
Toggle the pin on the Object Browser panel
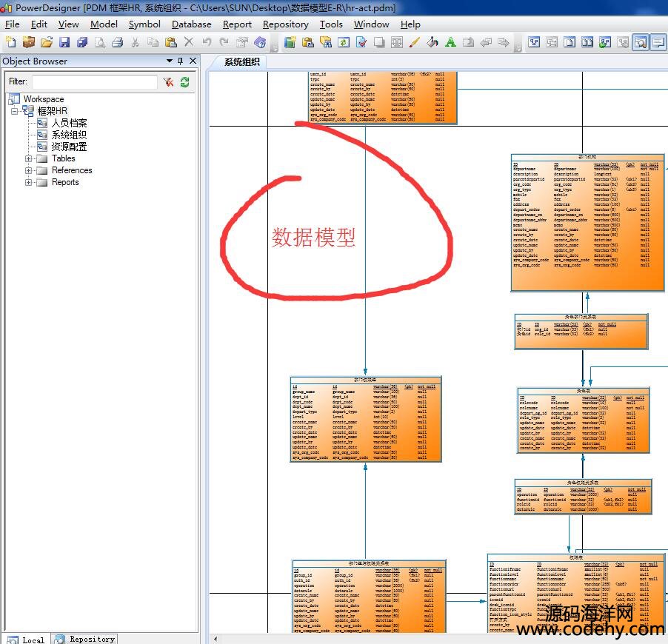[180, 61]
